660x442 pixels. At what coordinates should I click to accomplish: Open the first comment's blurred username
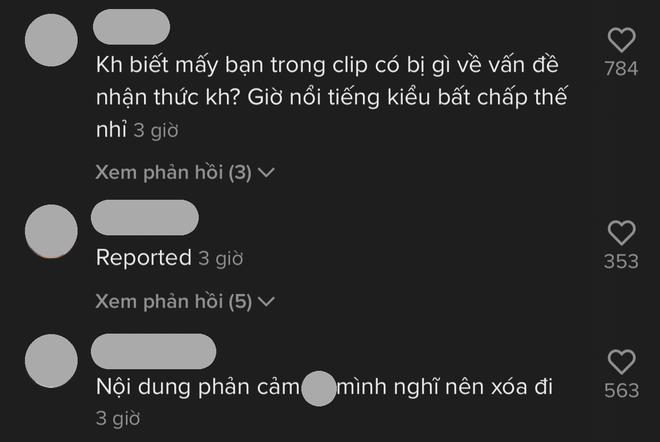pos(131,27)
